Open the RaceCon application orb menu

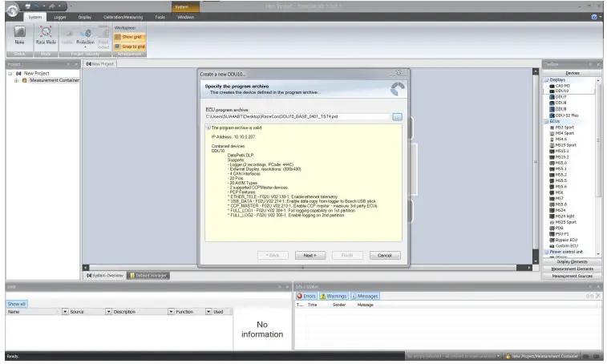(x=12, y=10)
